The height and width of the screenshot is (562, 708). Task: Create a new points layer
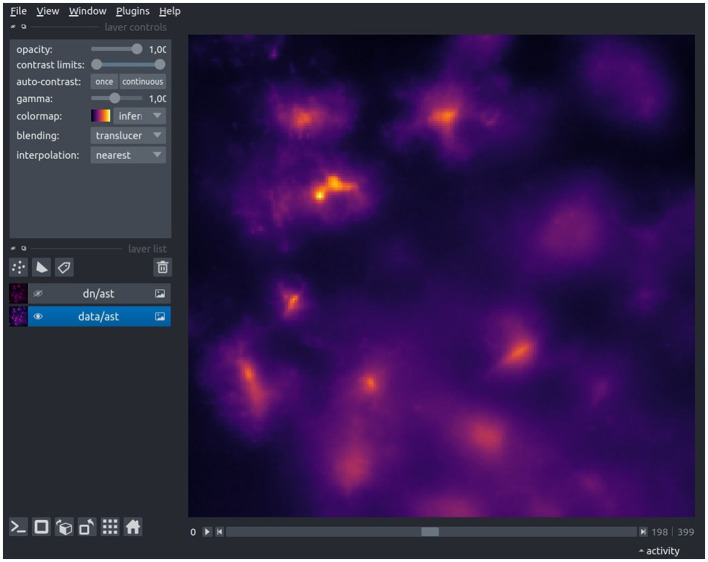pyautogui.click(x=19, y=268)
